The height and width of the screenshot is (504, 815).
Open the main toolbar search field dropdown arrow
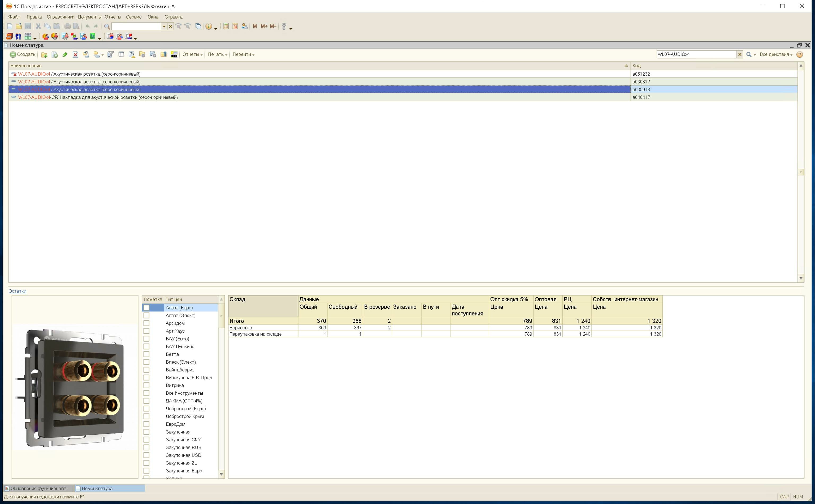click(164, 26)
